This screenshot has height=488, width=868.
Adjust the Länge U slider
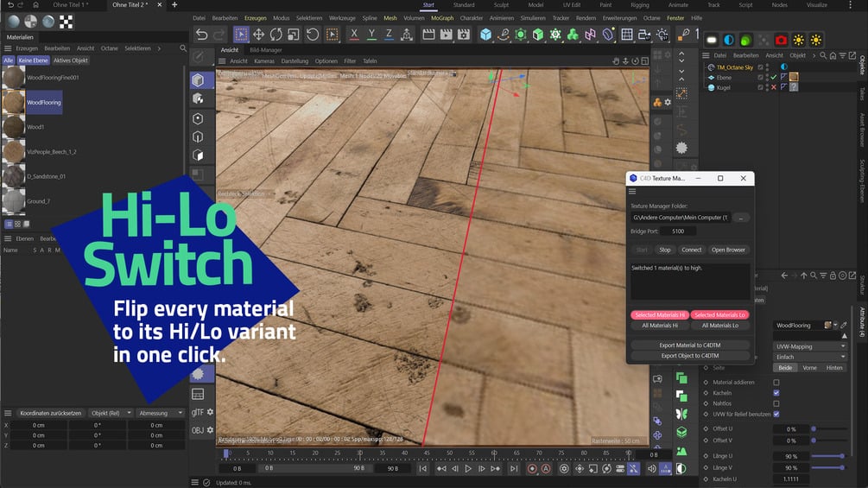pos(829,456)
